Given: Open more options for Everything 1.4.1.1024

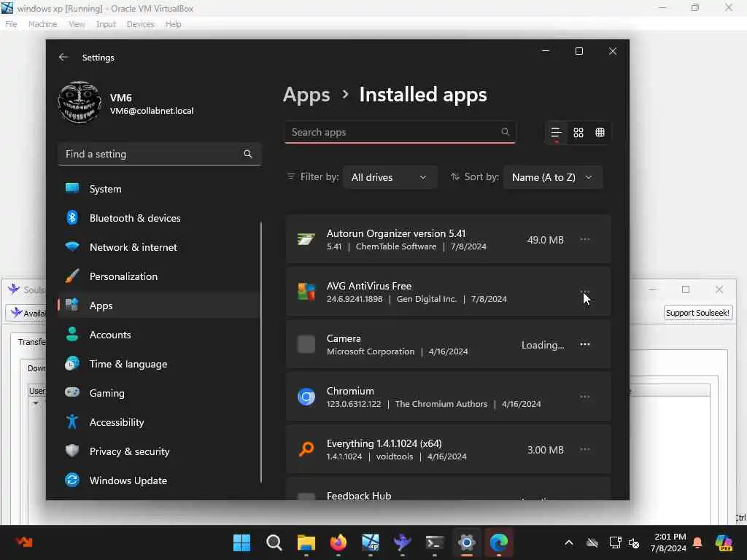Looking at the screenshot, I should [x=584, y=449].
